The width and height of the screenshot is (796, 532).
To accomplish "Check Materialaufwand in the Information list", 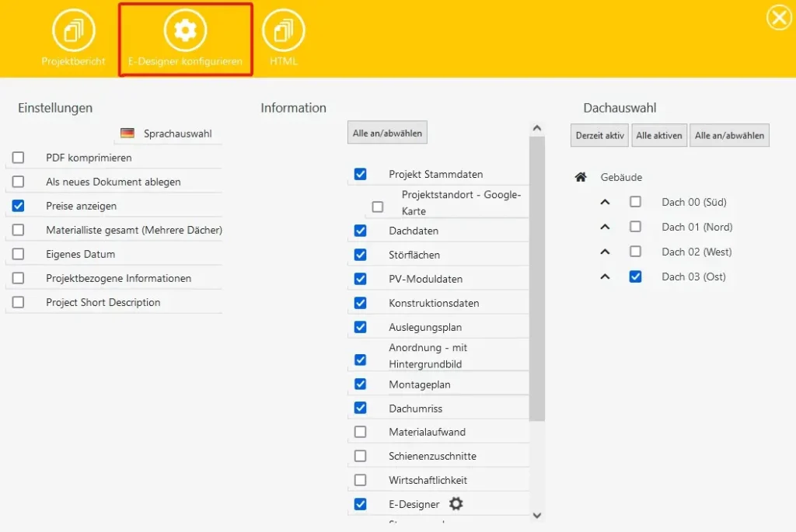I will click(x=360, y=431).
